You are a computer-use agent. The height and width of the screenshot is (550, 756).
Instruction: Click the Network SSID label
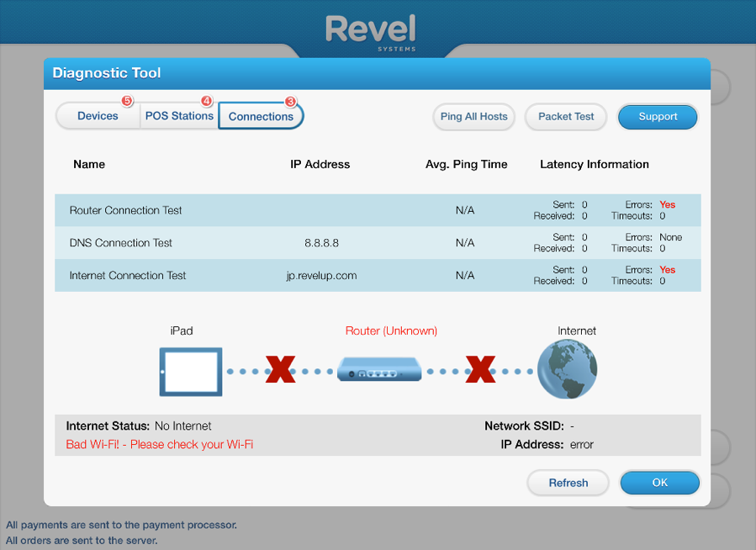point(524,426)
